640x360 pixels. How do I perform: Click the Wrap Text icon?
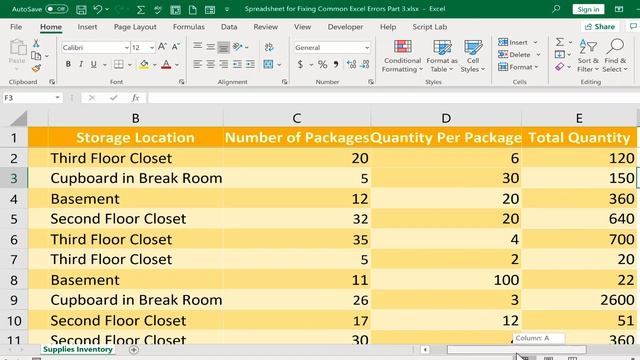[x=269, y=47]
